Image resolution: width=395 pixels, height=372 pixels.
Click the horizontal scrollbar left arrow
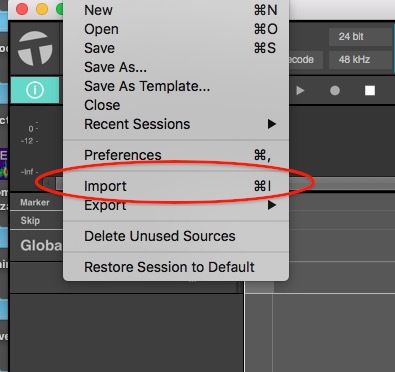click(49, 183)
